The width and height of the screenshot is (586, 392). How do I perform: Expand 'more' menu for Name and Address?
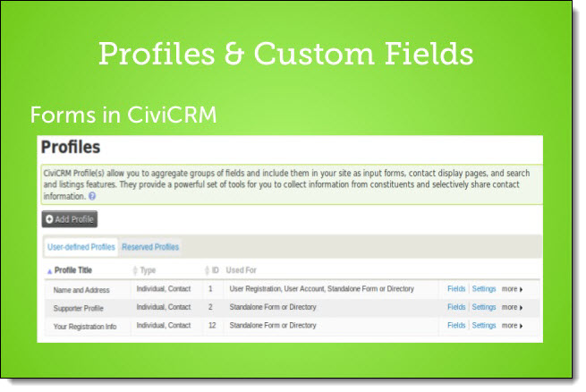[x=512, y=289]
